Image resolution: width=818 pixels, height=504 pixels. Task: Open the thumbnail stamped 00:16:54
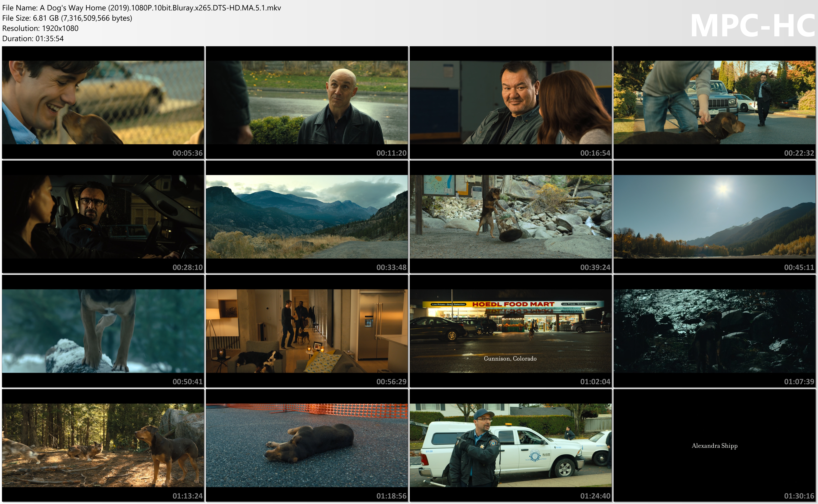tap(510, 102)
